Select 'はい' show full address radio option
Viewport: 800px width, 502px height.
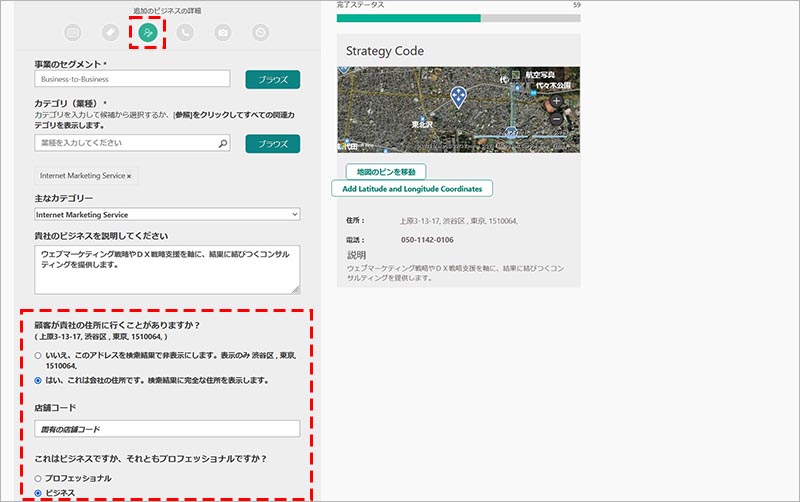point(38,381)
